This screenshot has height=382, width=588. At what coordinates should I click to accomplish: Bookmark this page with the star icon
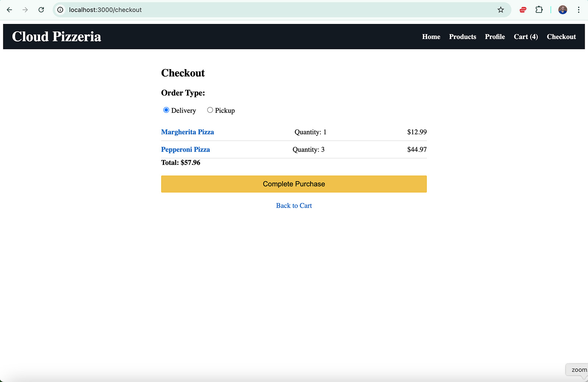pyautogui.click(x=501, y=10)
